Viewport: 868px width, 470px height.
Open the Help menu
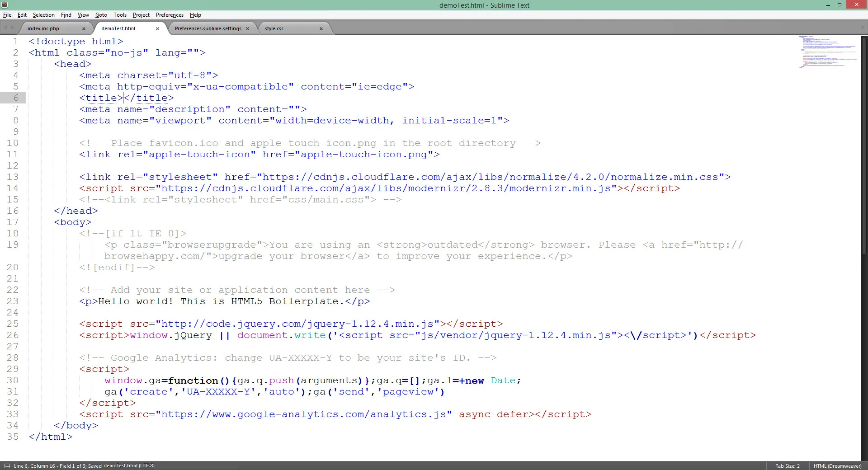click(x=195, y=15)
